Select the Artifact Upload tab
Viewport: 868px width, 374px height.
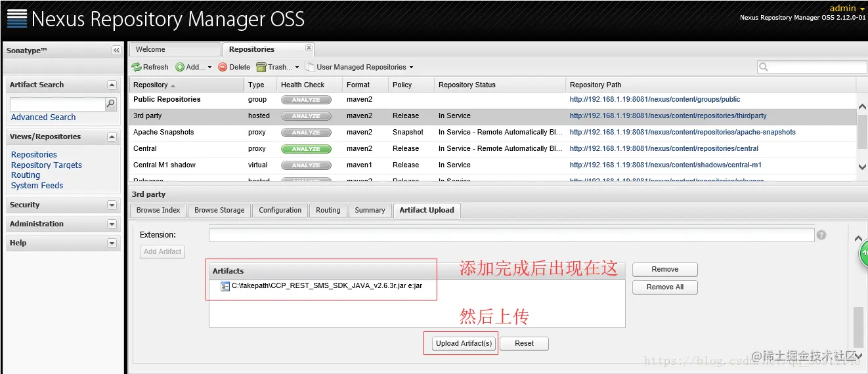tap(427, 210)
